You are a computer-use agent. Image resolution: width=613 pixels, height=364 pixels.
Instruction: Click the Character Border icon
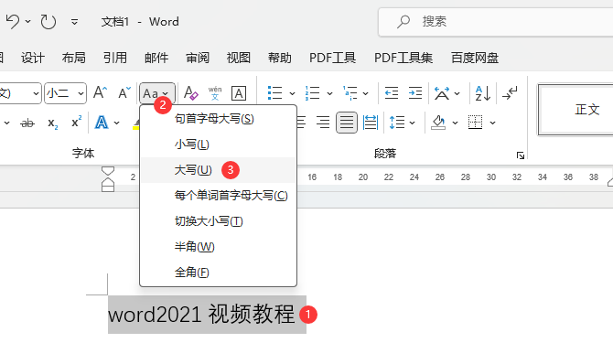239,93
